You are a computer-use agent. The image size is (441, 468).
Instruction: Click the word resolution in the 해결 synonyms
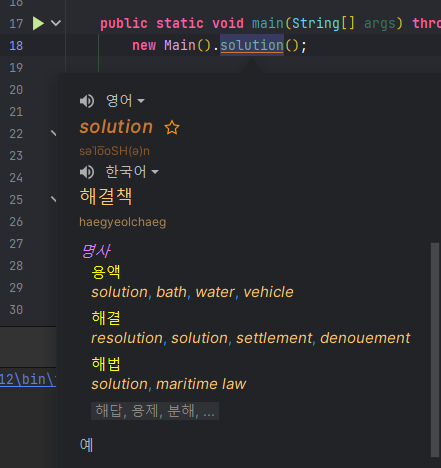point(127,338)
